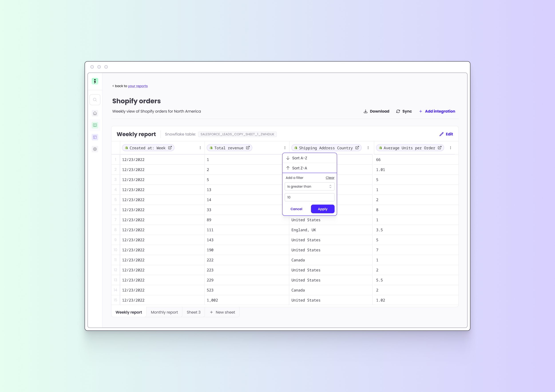
Task: Click Clear to reset the filter
Action: point(330,178)
